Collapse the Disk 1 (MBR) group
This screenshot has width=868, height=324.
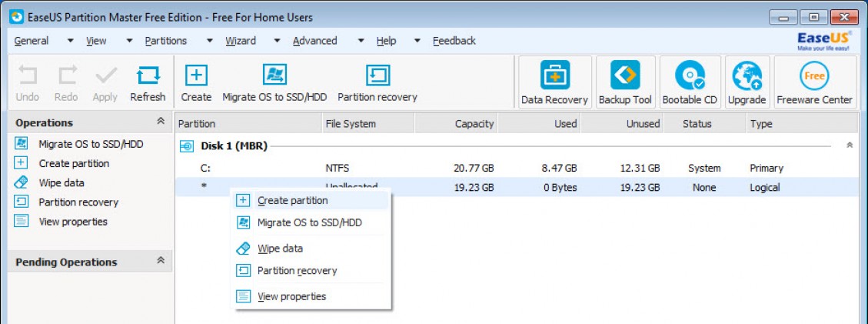[x=850, y=145]
